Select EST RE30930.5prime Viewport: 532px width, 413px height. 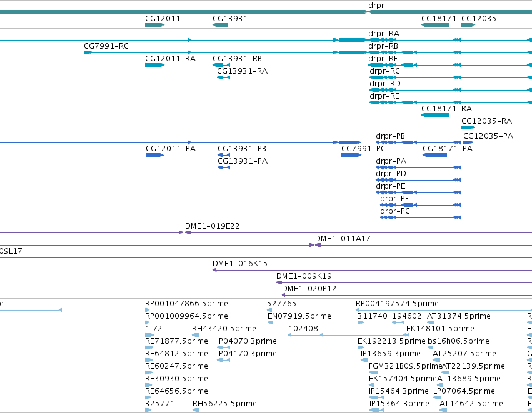(176, 379)
